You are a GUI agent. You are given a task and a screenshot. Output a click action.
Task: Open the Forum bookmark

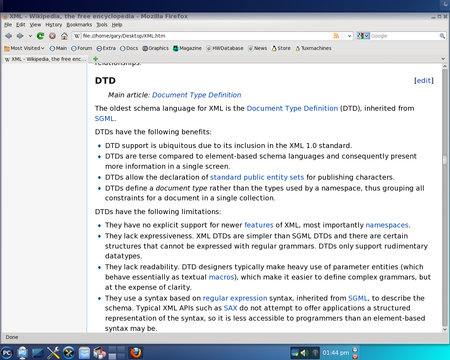82,48
